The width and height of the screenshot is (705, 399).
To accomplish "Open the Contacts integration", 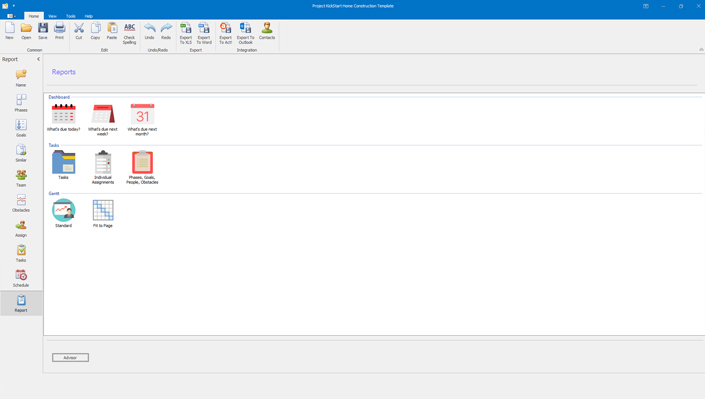I will 267,31.
